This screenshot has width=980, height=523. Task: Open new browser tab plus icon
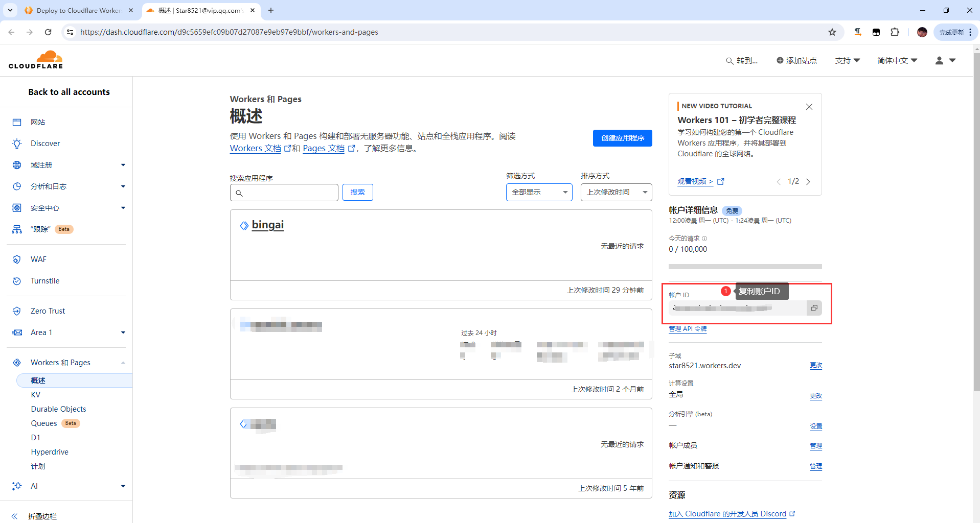[271, 10]
